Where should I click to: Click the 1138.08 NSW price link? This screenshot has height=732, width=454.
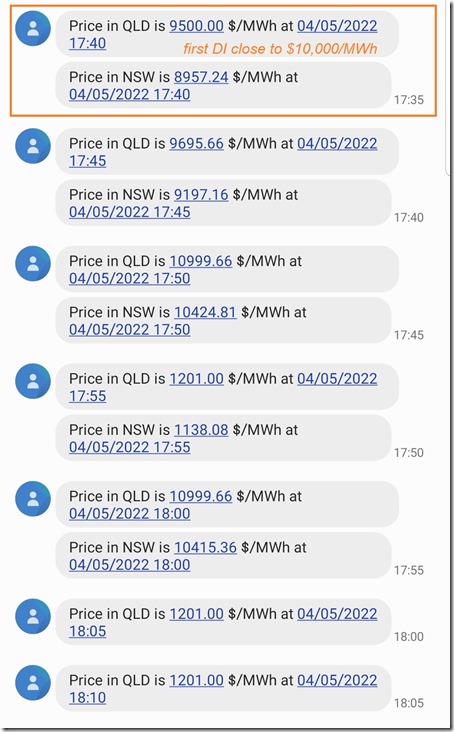point(201,430)
